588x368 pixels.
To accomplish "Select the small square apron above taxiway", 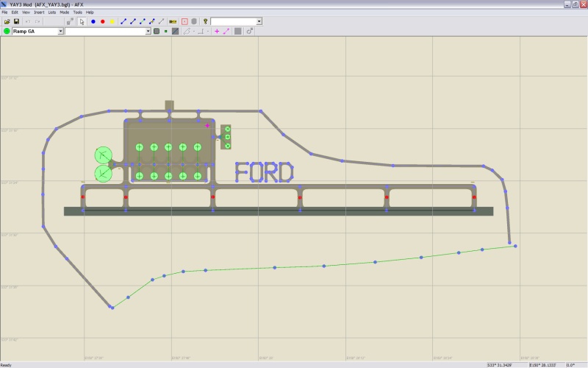I will pos(170,105).
